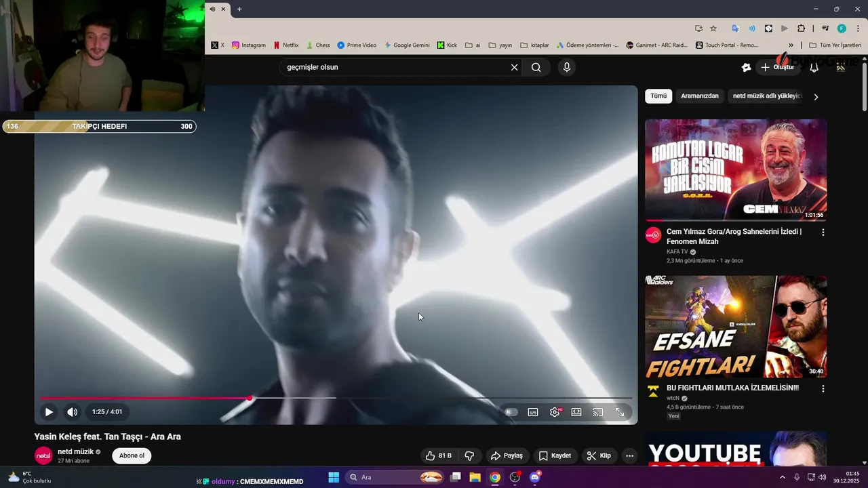This screenshot has width=868, height=488.
Task: Switch to theater mode view
Action: (576, 411)
